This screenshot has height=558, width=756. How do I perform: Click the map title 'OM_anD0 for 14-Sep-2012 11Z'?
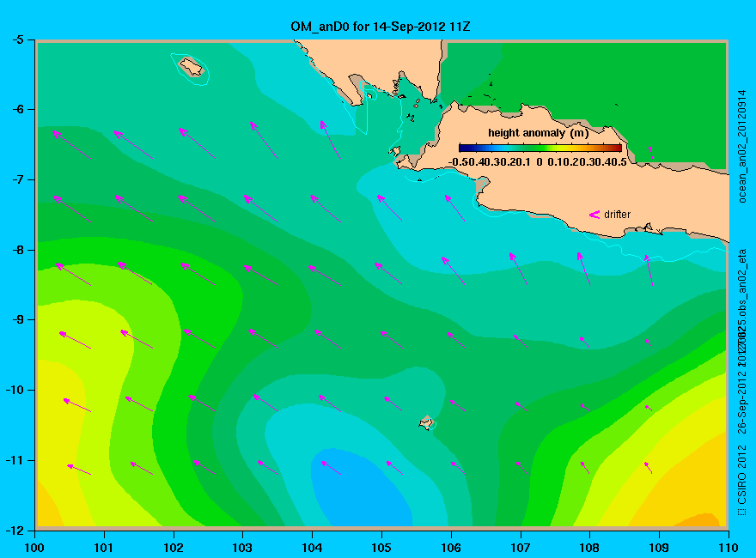(x=380, y=27)
